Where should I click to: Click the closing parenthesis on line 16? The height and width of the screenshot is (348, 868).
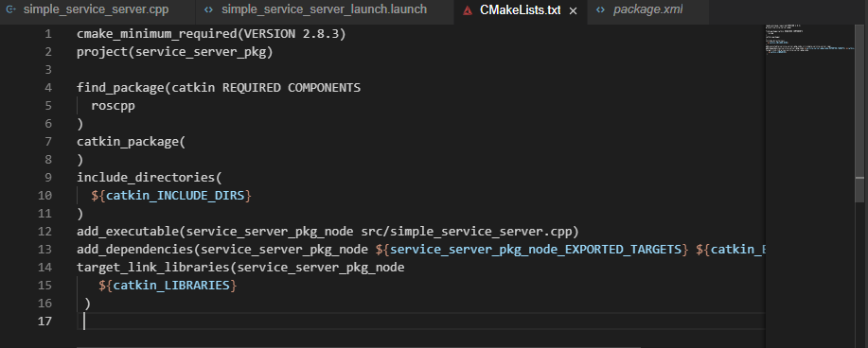click(87, 304)
